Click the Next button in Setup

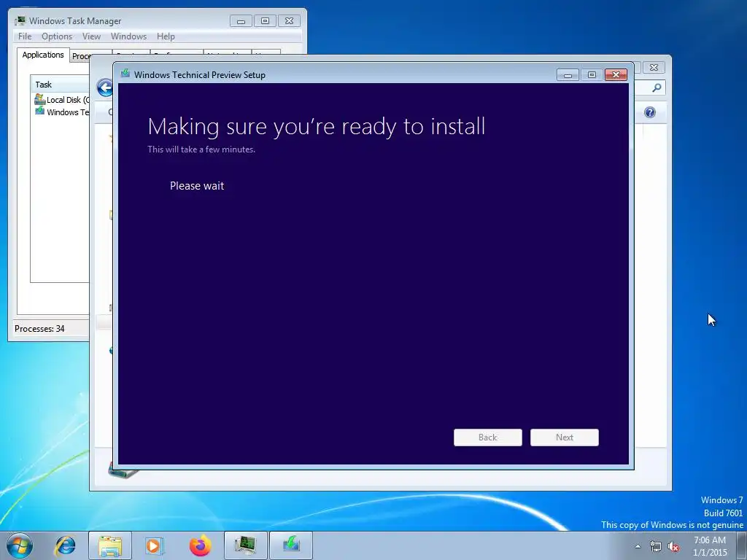[564, 437]
